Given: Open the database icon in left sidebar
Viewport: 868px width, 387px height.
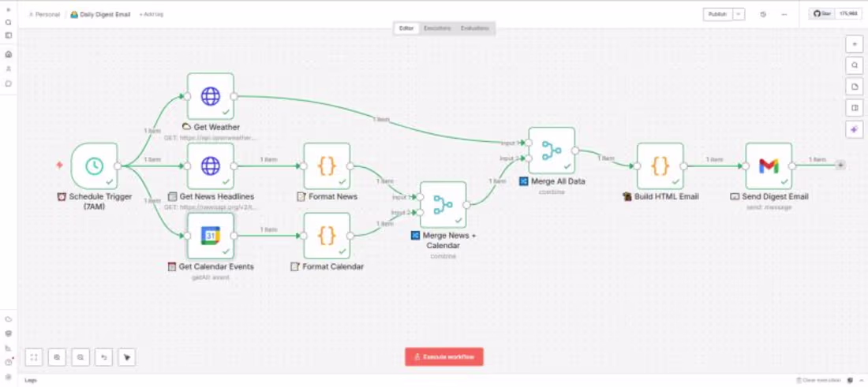Looking at the screenshot, I should click(x=9, y=334).
